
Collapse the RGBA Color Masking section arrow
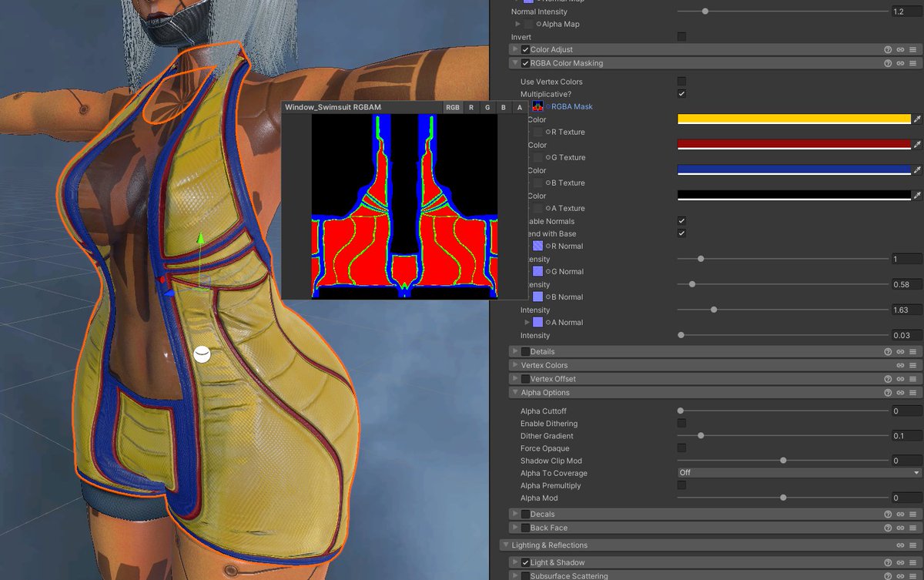click(515, 63)
